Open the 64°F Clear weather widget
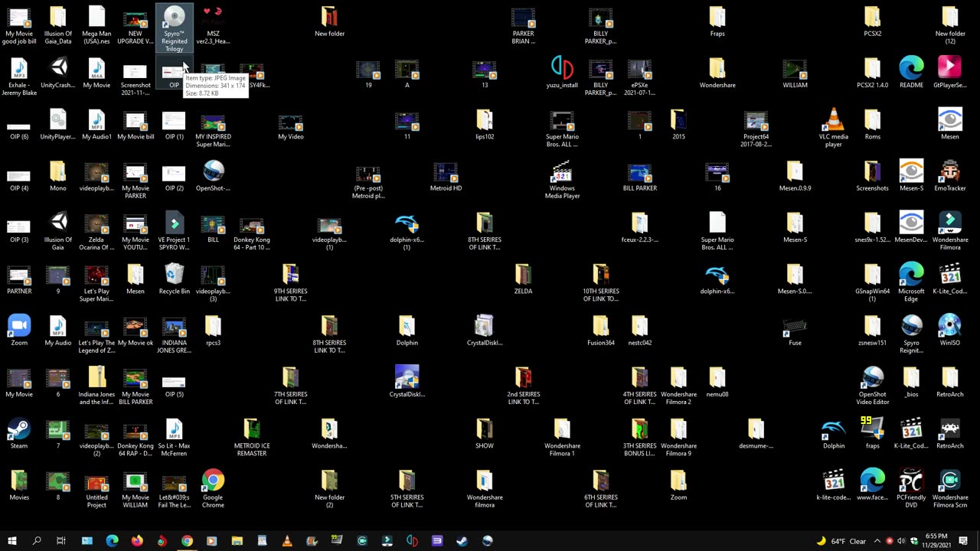980x551 pixels. 841,540
